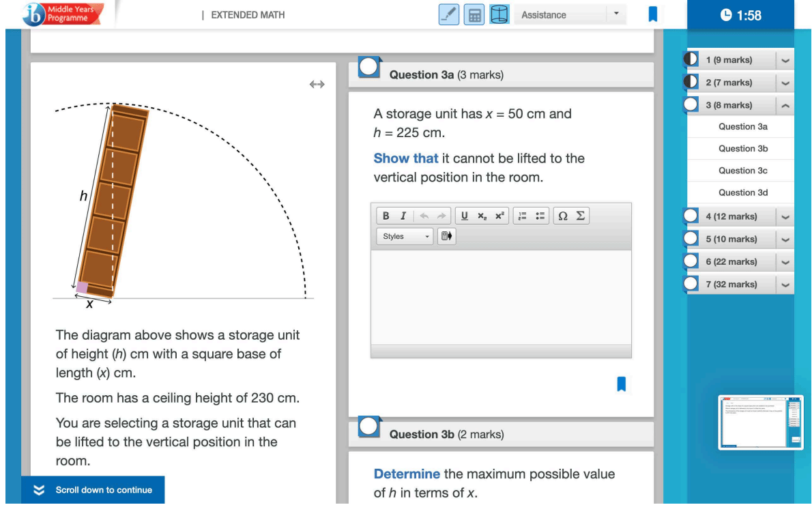
Task: Open the Sigma equation editor
Action: [x=581, y=216]
